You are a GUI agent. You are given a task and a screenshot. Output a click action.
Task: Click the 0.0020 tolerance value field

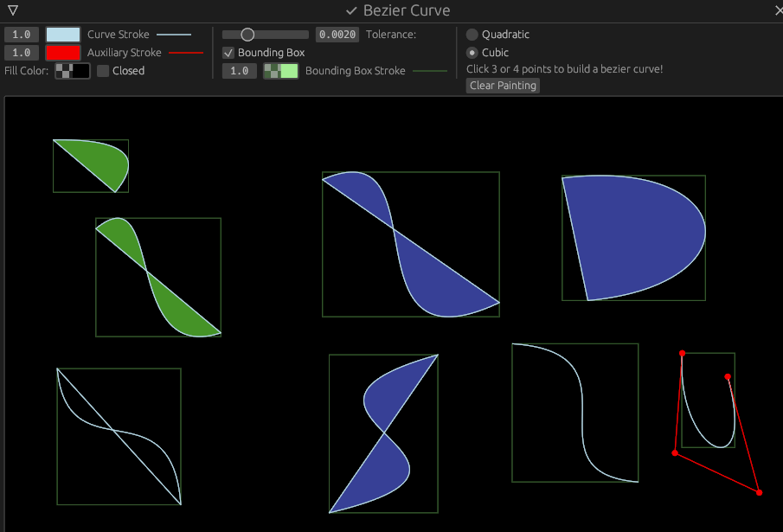coord(336,34)
